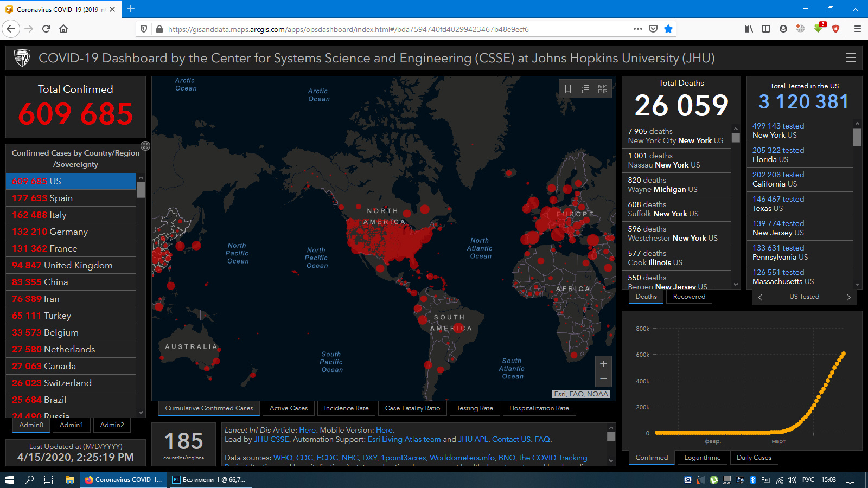Switch to Admin1 list tab

pyautogui.click(x=72, y=425)
